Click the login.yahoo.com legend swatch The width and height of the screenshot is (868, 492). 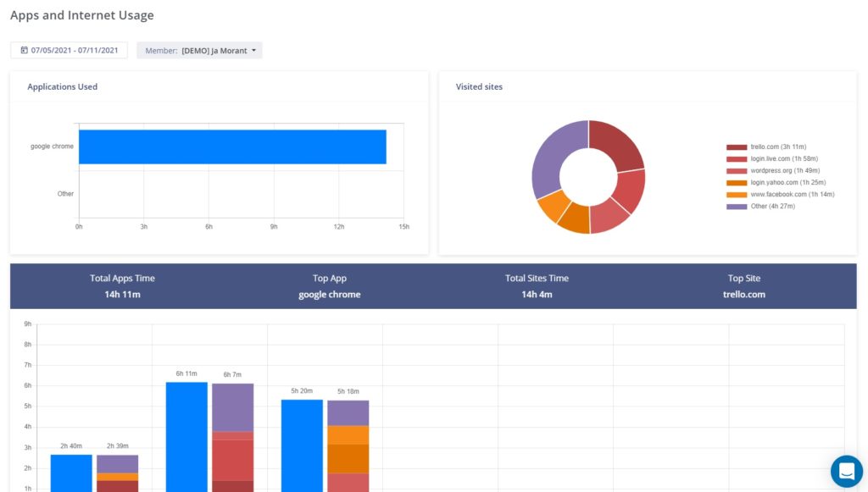coord(737,183)
